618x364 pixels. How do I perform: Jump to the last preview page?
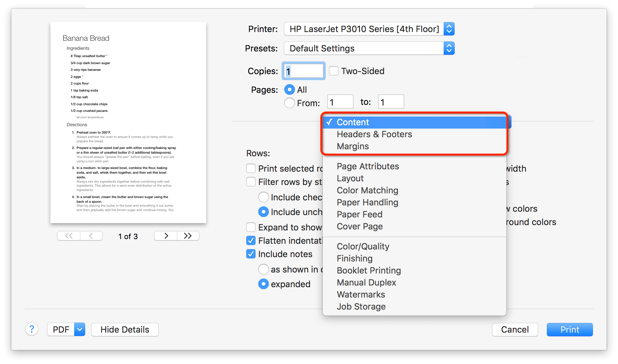tap(188, 236)
